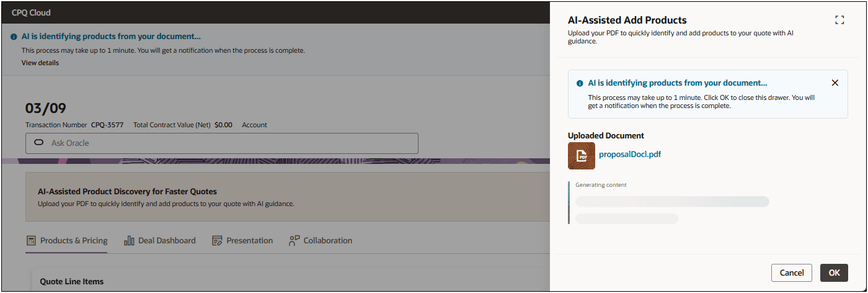Click the Products & Pricing calculator icon
Viewport: 868px width, 293px height.
[31, 241]
